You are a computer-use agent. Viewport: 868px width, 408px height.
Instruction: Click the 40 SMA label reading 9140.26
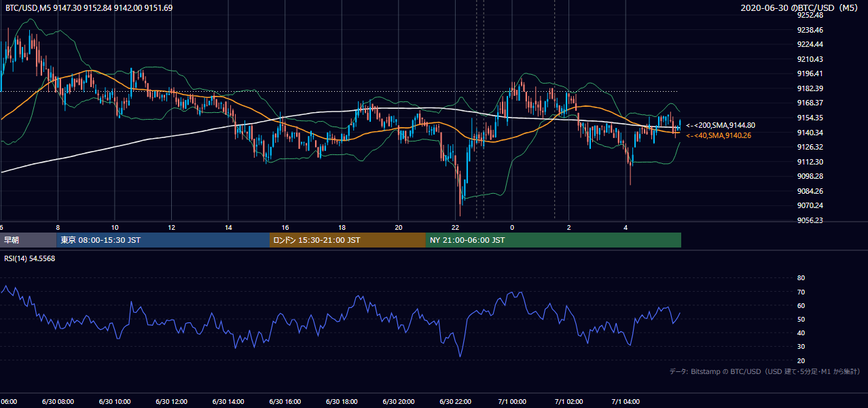(719, 135)
